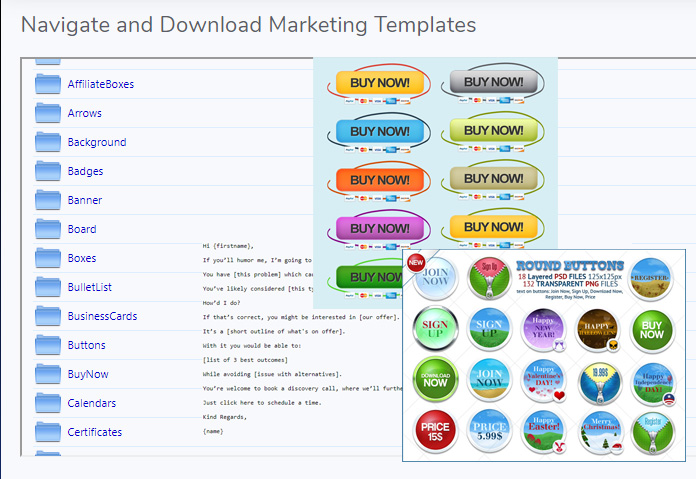
Task: Click the blue BUY NOW! button image
Action: pyautogui.click(x=379, y=131)
